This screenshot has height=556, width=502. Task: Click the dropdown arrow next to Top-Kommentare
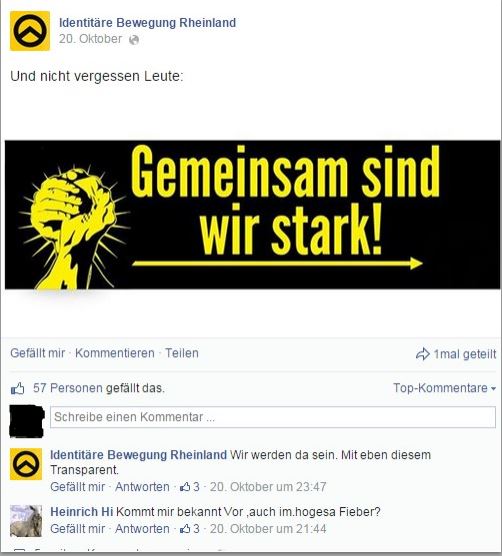[x=493, y=389]
